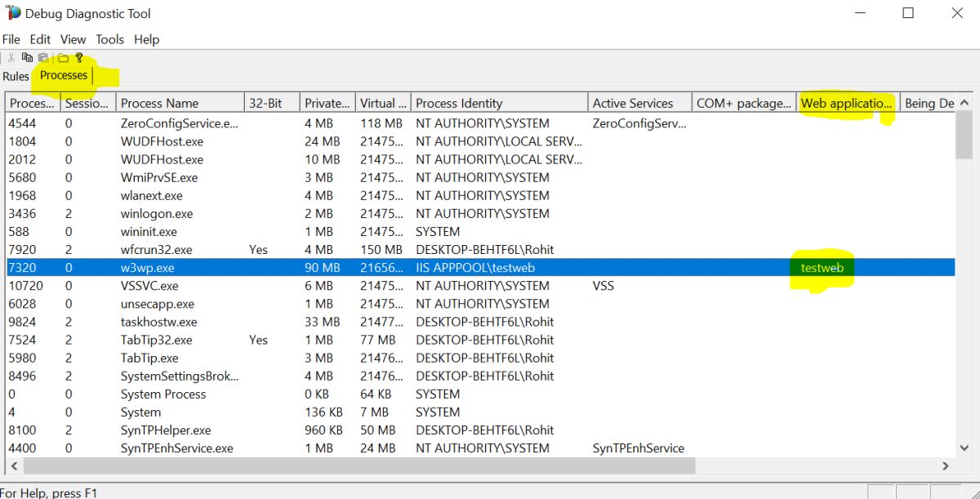980x499 pixels.
Task: Sort by the Virtual bytes column header
Action: click(x=383, y=103)
